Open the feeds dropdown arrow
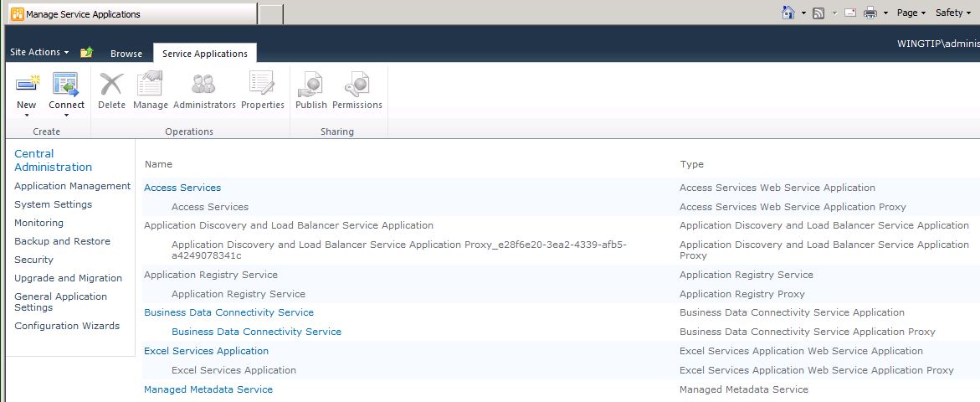The height and width of the screenshot is (402, 980). (834, 13)
